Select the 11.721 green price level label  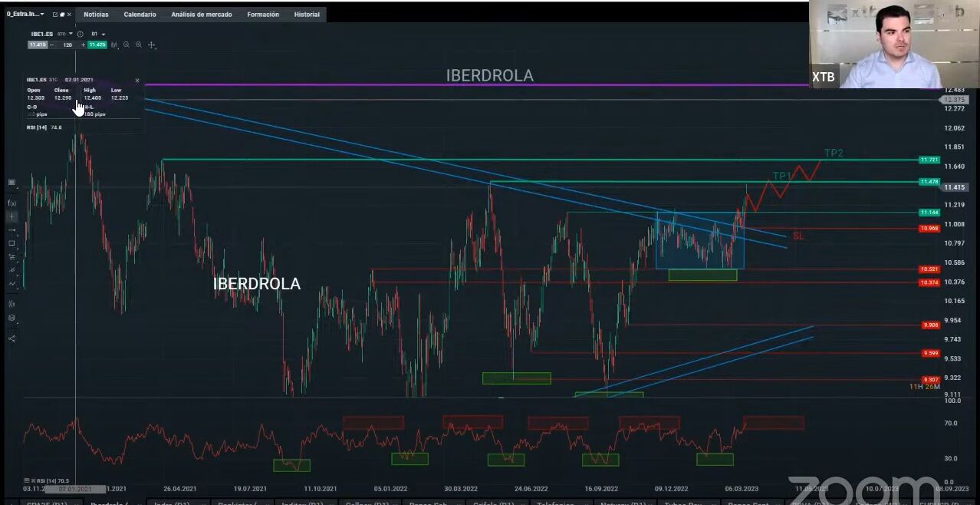[x=929, y=160]
